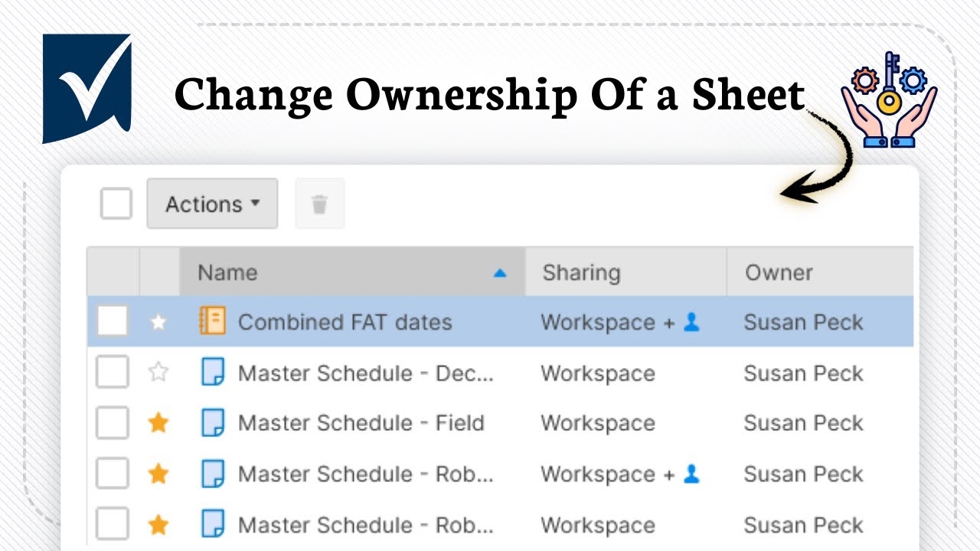Click Susan Peck in Master Schedule - Dec... row

click(x=803, y=373)
